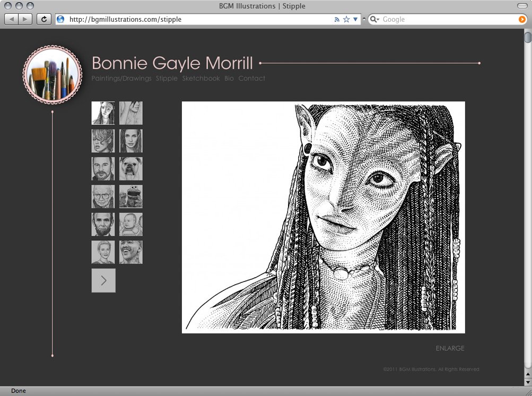This screenshot has height=396, width=532.
Task: Select the thumbnail of woman with tousled hair
Action: (103, 141)
